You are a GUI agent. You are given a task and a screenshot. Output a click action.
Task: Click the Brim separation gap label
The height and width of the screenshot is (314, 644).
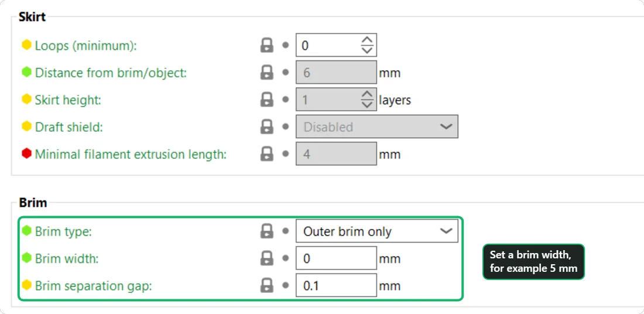[93, 286]
